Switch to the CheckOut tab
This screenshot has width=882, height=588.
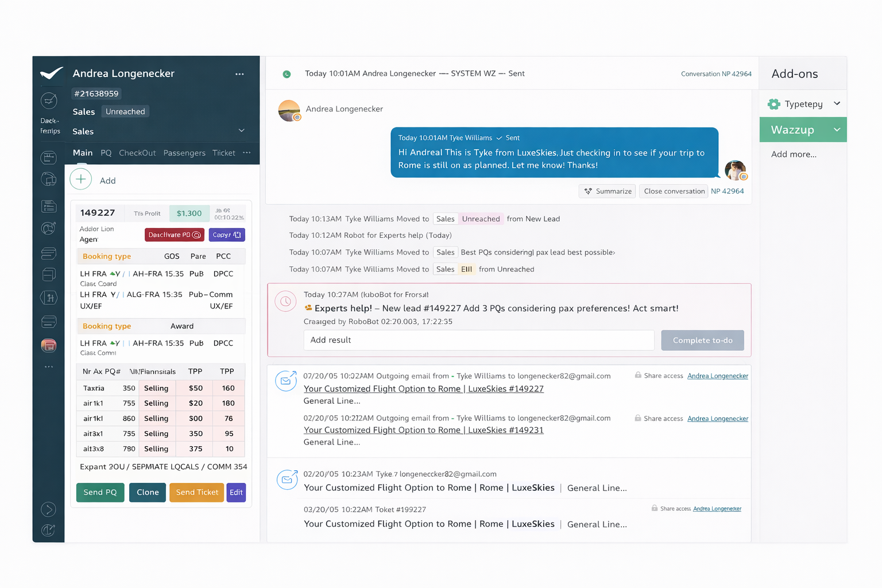[137, 153]
